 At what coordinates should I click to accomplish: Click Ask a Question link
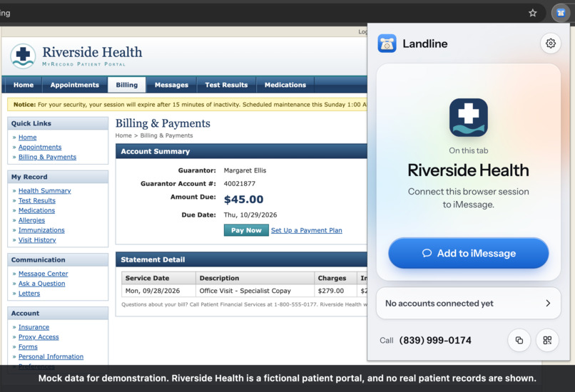(x=42, y=284)
